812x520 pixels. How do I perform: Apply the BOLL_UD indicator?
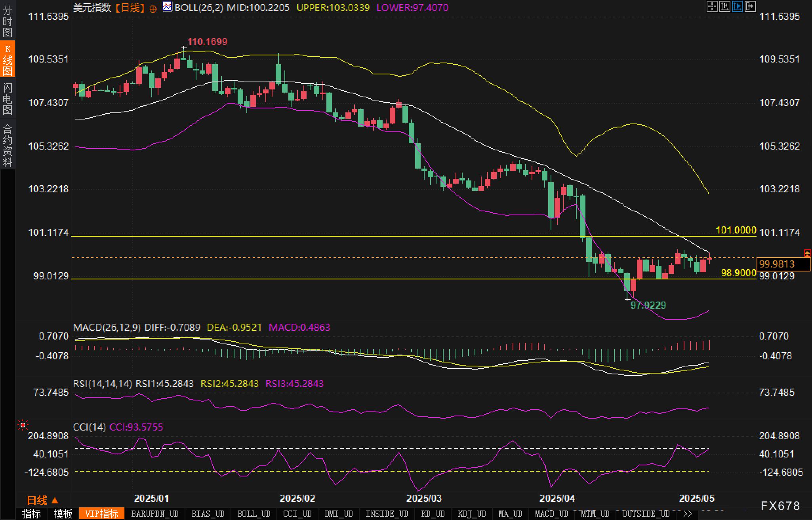254,514
